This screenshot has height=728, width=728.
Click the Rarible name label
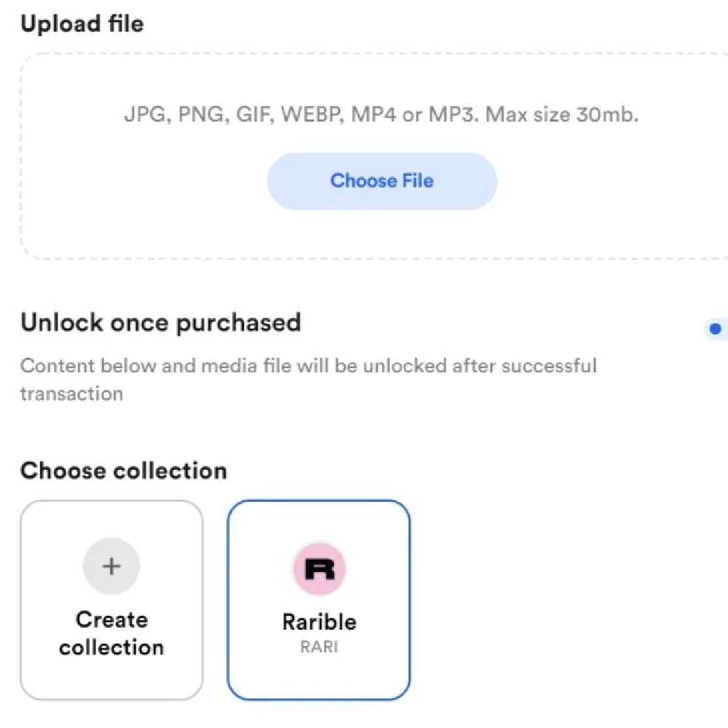point(319,622)
